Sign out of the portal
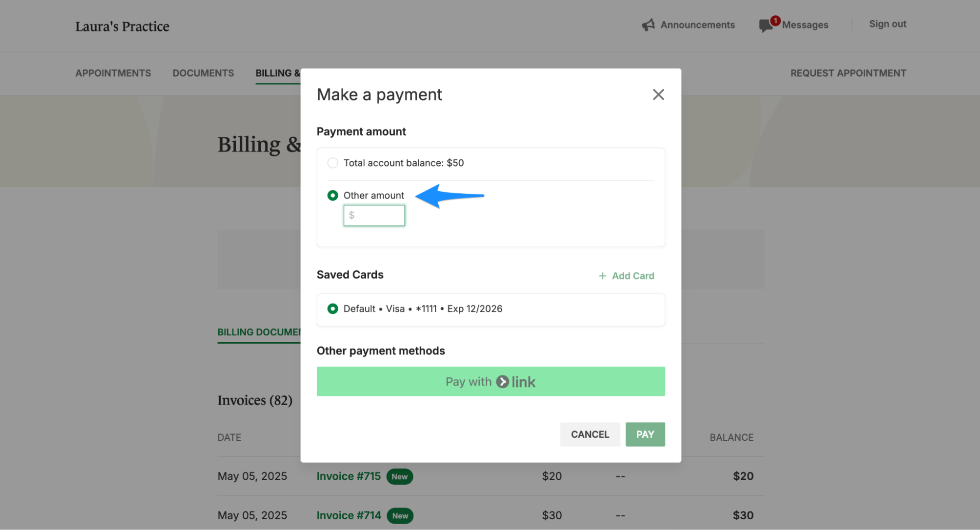This screenshot has height=530, width=980. point(887,24)
